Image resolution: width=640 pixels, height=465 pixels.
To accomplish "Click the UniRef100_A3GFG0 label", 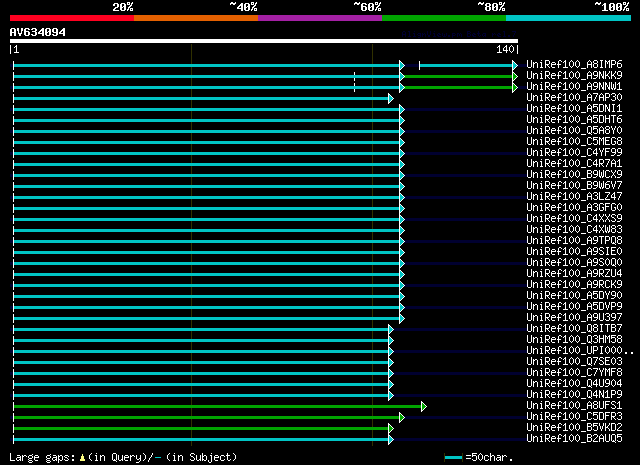I will click(x=574, y=208).
